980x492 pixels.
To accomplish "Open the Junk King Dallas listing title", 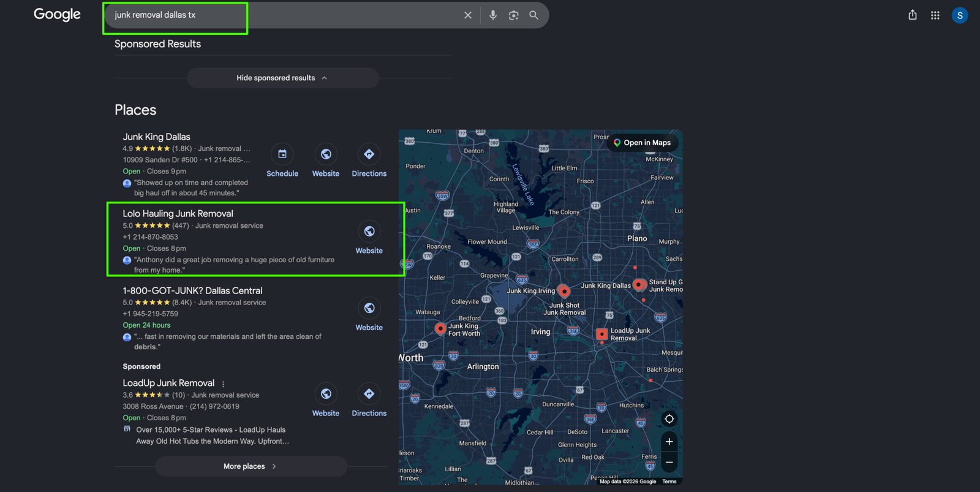I will click(156, 137).
